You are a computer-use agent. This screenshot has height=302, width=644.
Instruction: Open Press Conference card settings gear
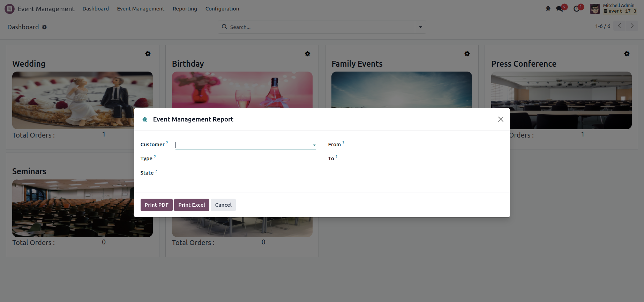click(x=627, y=54)
